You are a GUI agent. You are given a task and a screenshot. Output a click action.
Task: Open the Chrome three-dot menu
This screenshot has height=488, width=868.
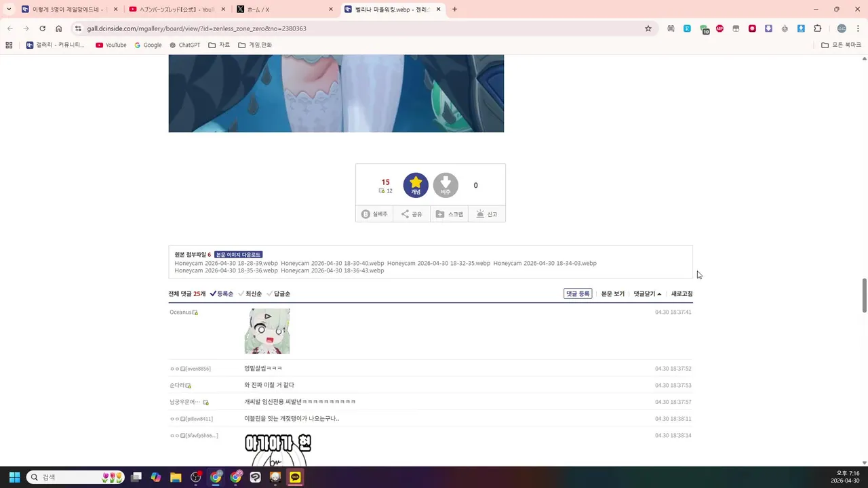[858, 28]
